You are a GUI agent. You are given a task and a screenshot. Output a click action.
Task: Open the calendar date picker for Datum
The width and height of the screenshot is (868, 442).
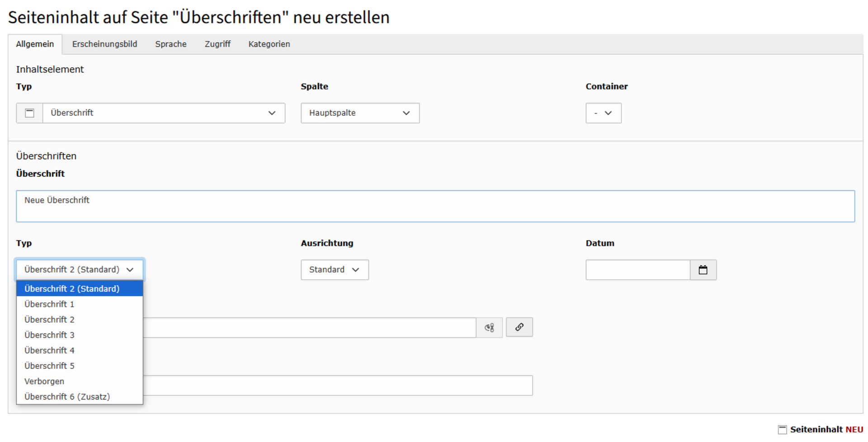click(x=703, y=270)
